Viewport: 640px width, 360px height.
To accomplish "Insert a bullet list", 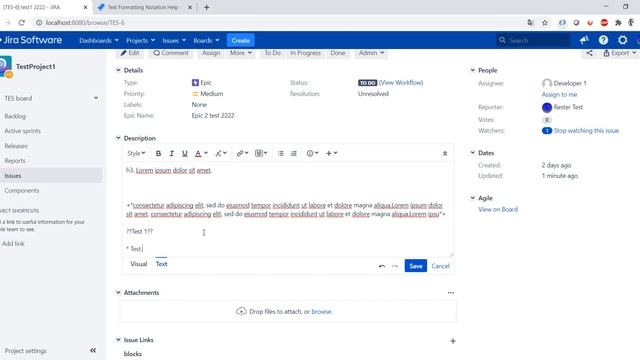I will (280, 153).
